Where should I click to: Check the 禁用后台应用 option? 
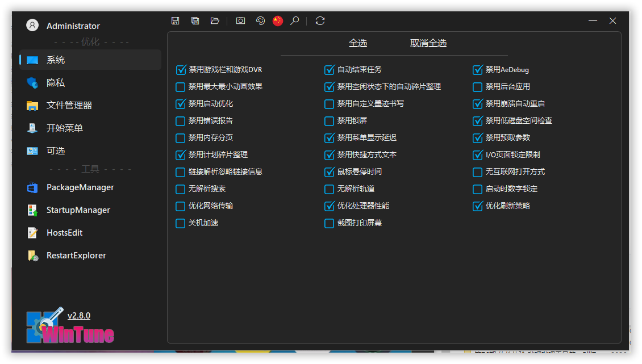[x=478, y=87]
